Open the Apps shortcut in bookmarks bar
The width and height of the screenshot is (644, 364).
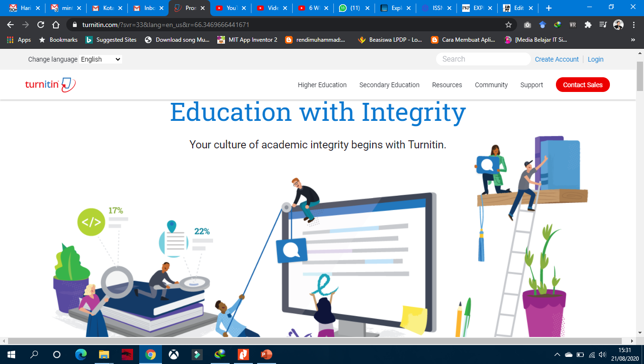tap(19, 40)
